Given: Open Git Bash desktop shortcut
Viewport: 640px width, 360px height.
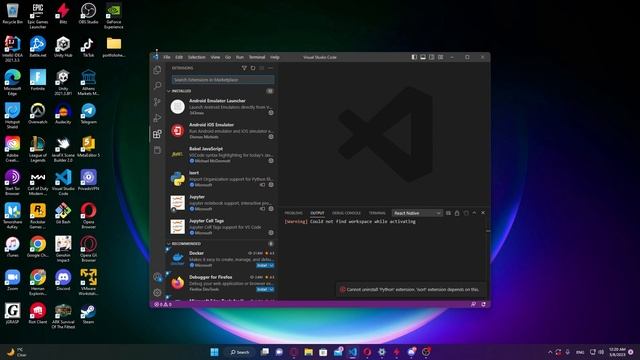Looking at the screenshot, I should 63,213.
